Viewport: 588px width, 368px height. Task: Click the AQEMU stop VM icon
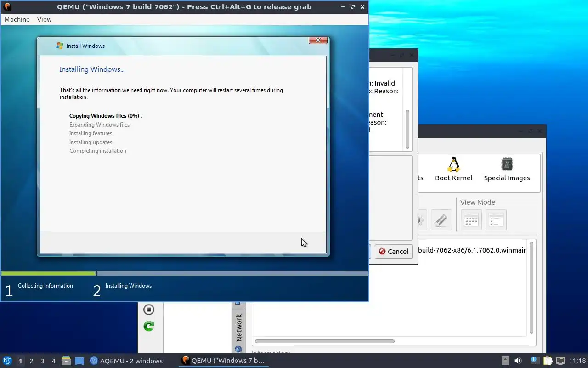click(x=149, y=310)
